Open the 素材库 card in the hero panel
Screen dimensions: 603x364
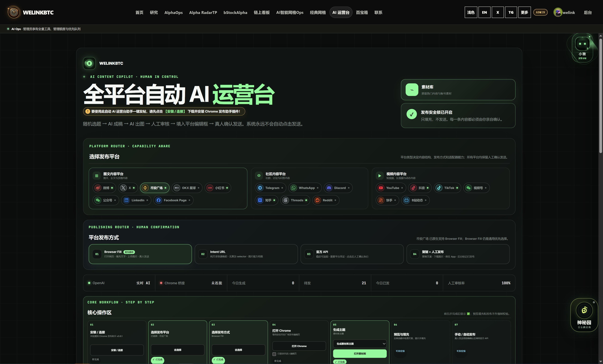pos(458,90)
